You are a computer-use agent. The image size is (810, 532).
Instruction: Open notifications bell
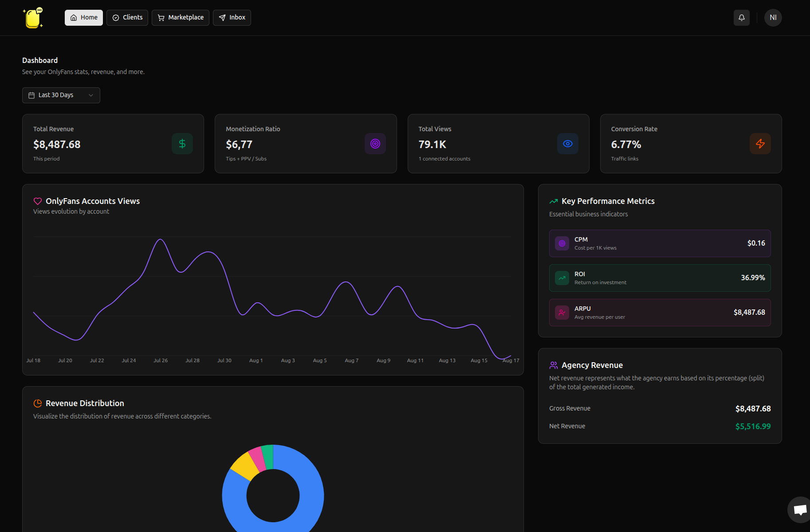coord(741,18)
